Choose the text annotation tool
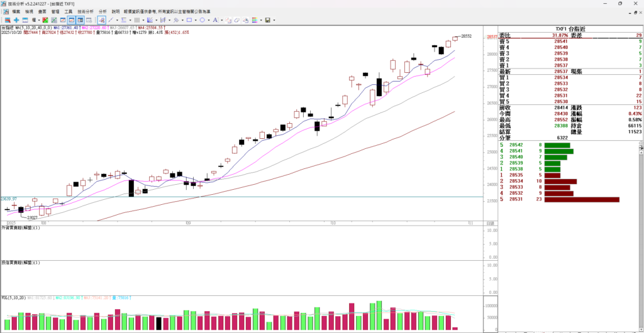The width and height of the screenshot is (644, 333). click(x=214, y=20)
